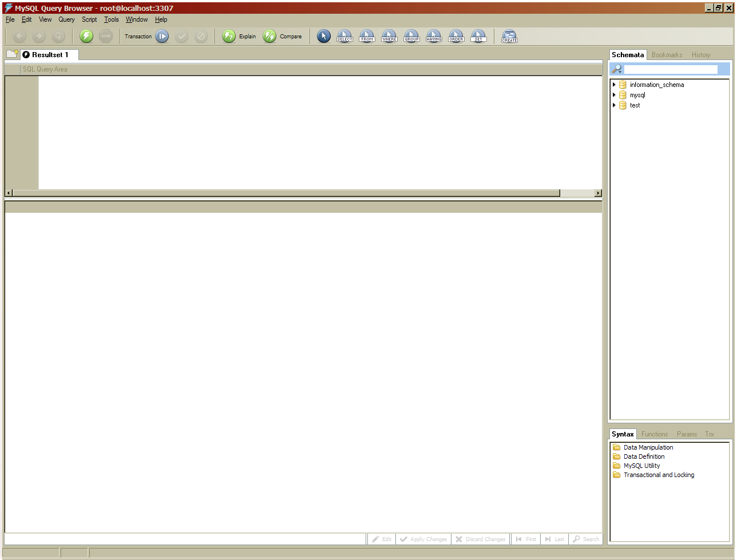This screenshot has height=560, width=737.
Task: Switch to the Functions tab
Action: tap(655, 434)
